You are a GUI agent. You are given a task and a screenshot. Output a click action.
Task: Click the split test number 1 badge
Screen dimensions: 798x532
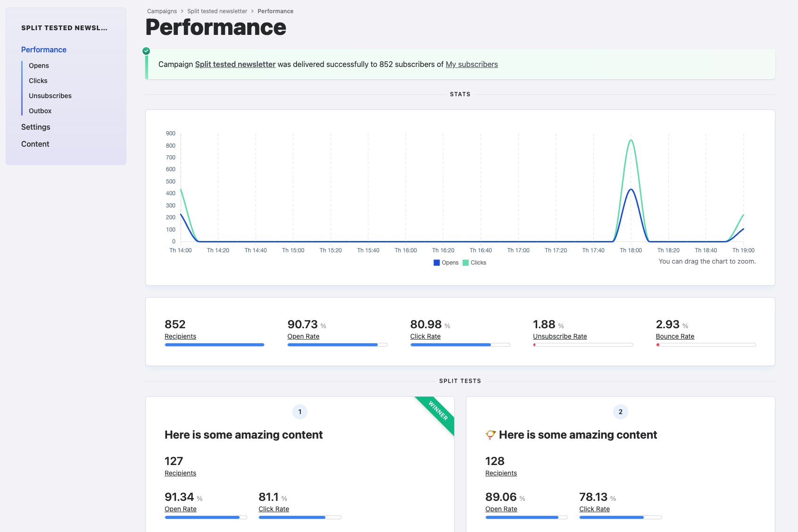coord(300,412)
